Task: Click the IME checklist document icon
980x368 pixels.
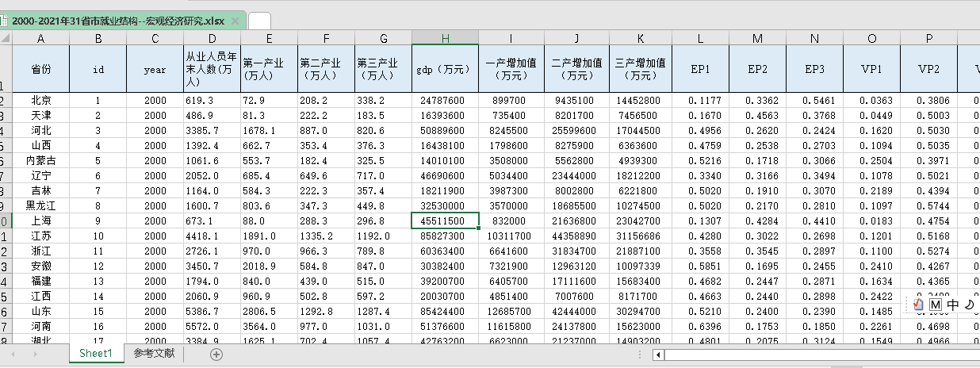Action: [x=918, y=305]
